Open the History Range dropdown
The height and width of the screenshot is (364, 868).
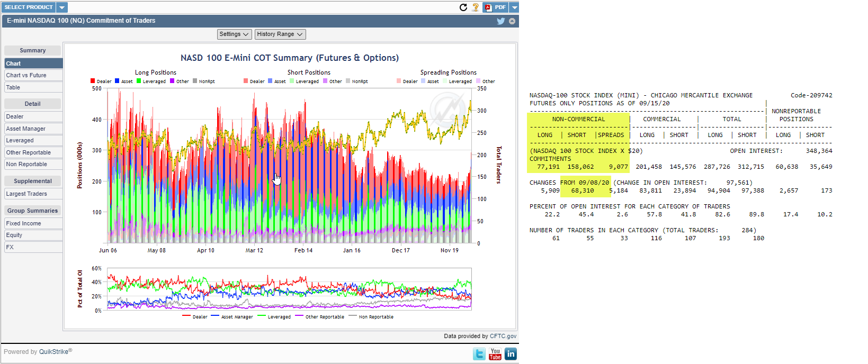coord(280,34)
